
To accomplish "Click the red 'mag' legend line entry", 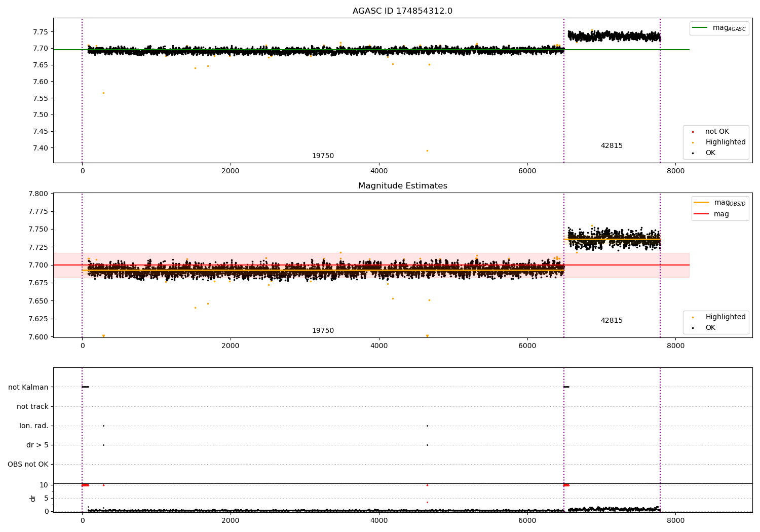I will tap(702, 214).
